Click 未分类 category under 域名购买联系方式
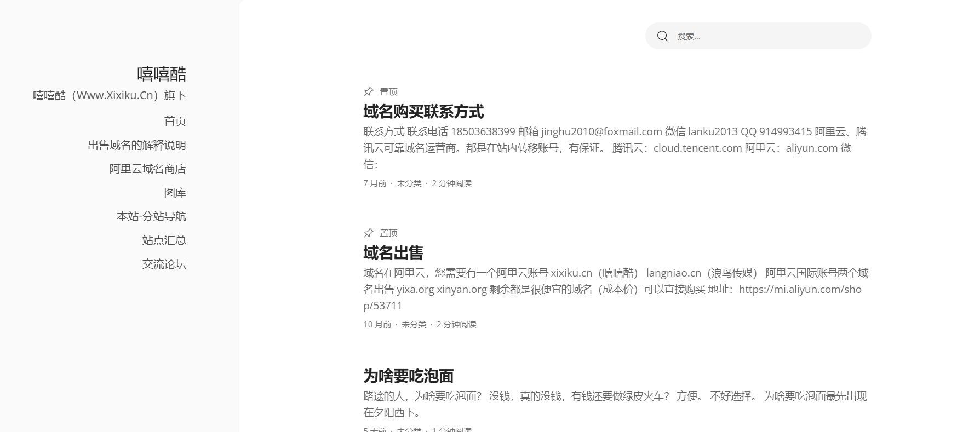Viewport: 980px width, 432px height. coord(409,183)
